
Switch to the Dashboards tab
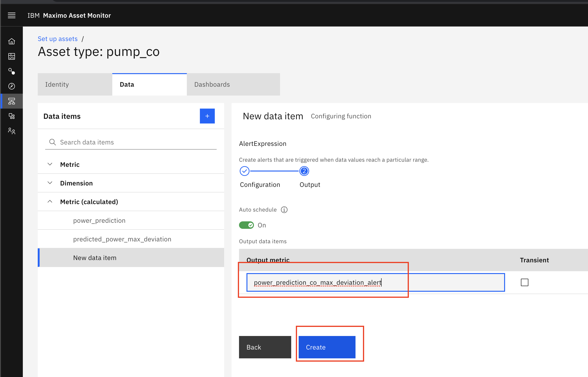pyautogui.click(x=233, y=84)
